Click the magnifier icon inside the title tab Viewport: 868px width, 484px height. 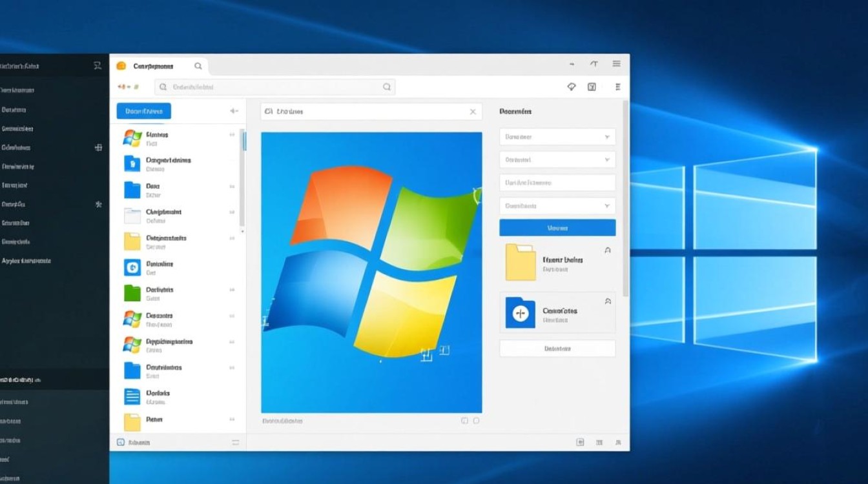coord(198,66)
